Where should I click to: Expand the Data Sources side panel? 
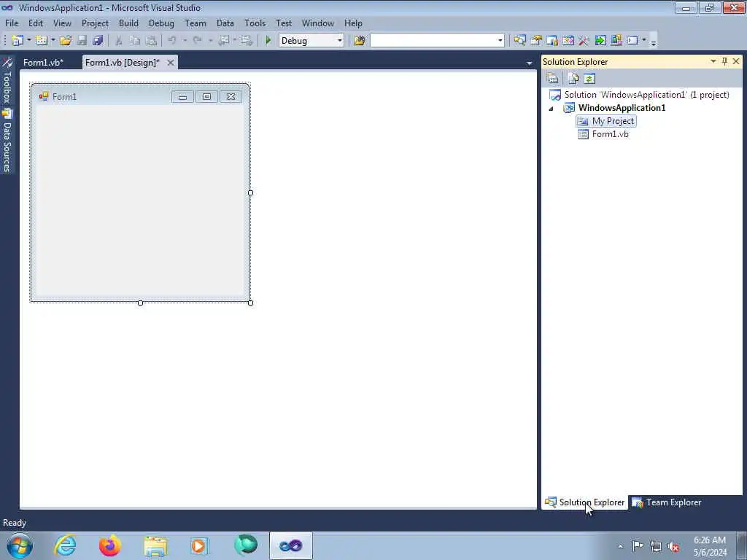point(7,141)
